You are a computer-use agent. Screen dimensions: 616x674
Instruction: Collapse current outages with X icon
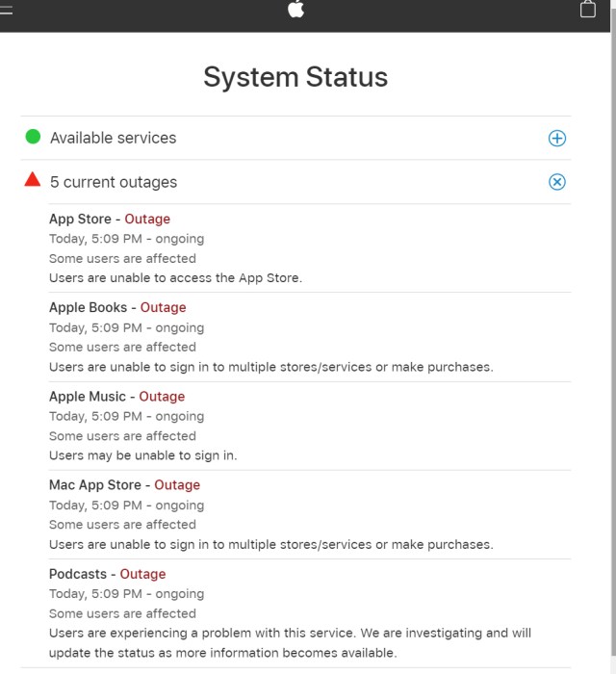(556, 182)
